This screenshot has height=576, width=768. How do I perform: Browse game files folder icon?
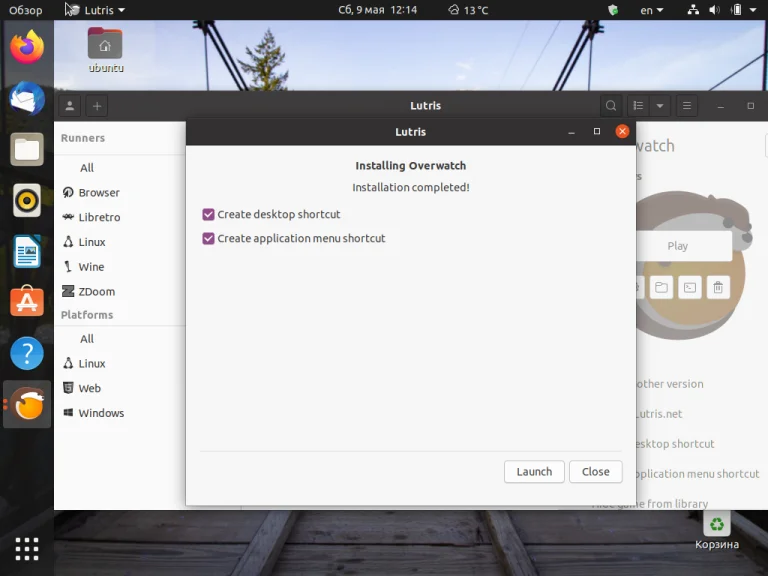[x=661, y=288]
